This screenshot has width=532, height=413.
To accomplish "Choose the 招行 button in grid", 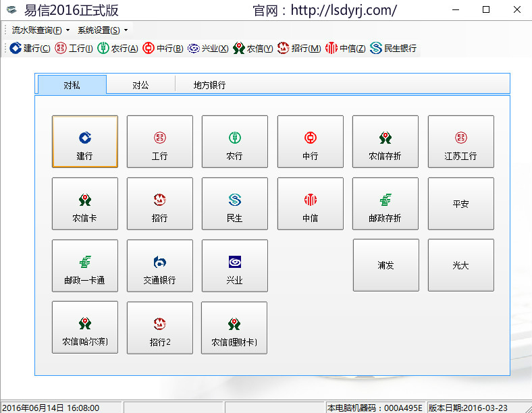I will click(160, 204).
